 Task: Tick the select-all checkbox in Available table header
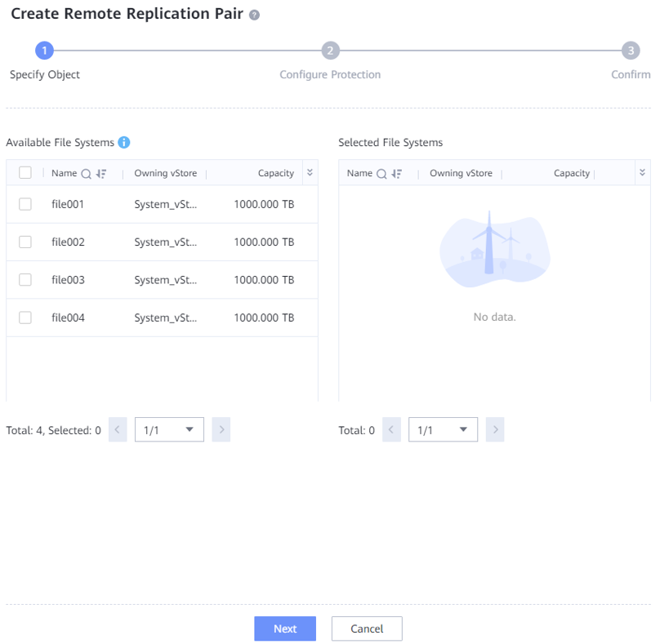click(25, 172)
